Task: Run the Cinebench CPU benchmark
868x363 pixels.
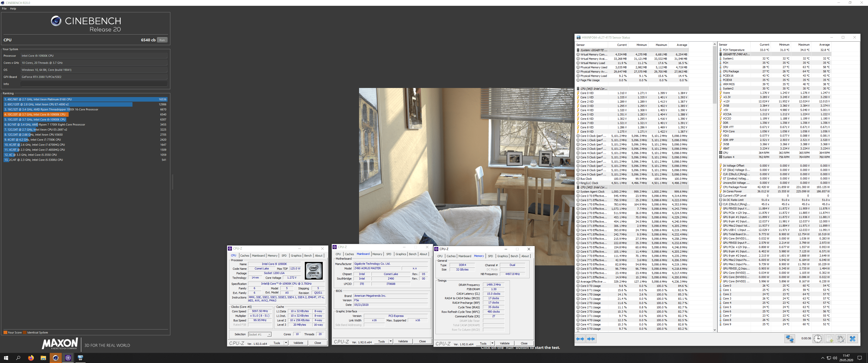Action: point(162,40)
